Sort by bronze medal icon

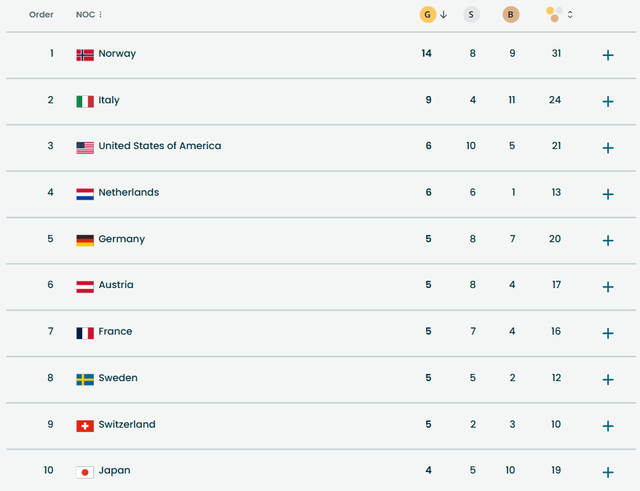tap(511, 14)
